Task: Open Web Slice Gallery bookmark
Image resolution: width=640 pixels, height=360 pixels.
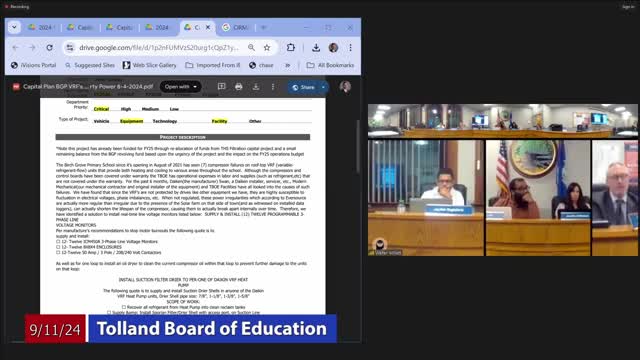Action: pyautogui.click(x=150, y=65)
